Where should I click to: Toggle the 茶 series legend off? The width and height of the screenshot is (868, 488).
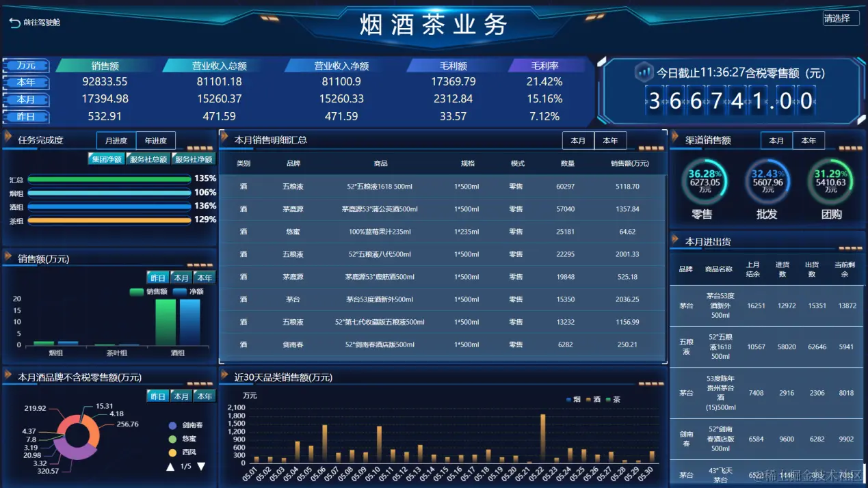[614, 399]
